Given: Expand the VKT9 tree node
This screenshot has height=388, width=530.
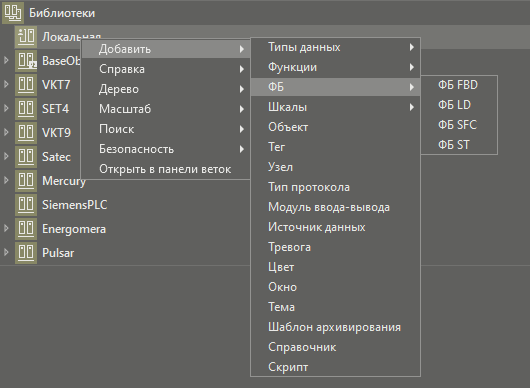Looking at the screenshot, I should click(x=6, y=132).
